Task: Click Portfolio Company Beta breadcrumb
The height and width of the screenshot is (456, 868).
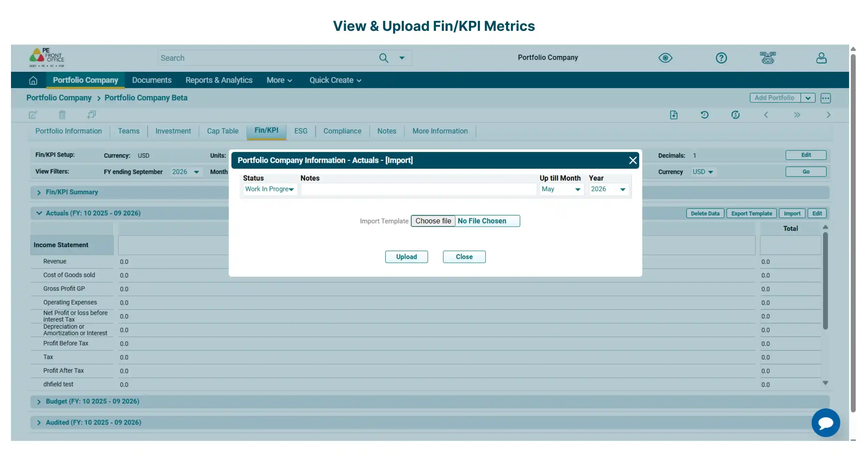Action: [x=146, y=98]
